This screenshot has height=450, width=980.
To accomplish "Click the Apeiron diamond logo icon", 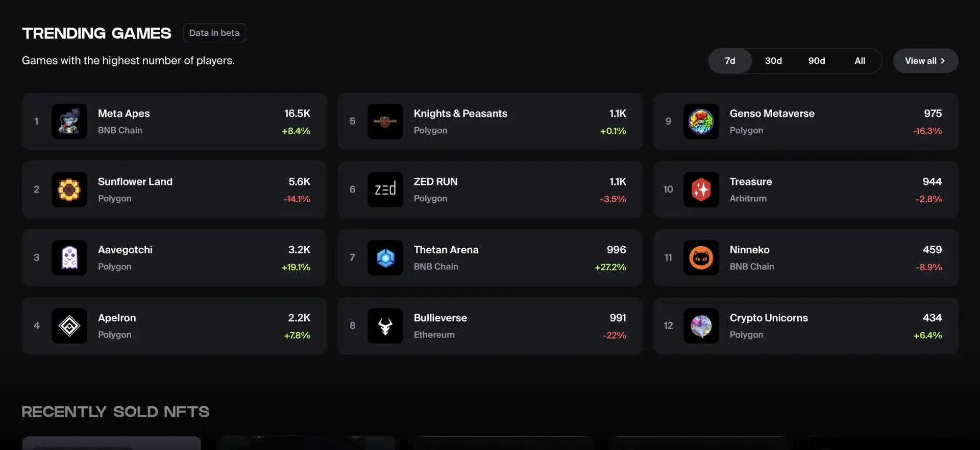I will click(69, 326).
